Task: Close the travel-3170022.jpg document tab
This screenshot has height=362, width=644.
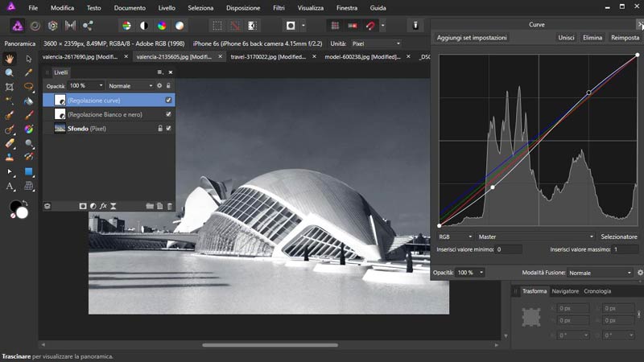Action: pos(314,56)
